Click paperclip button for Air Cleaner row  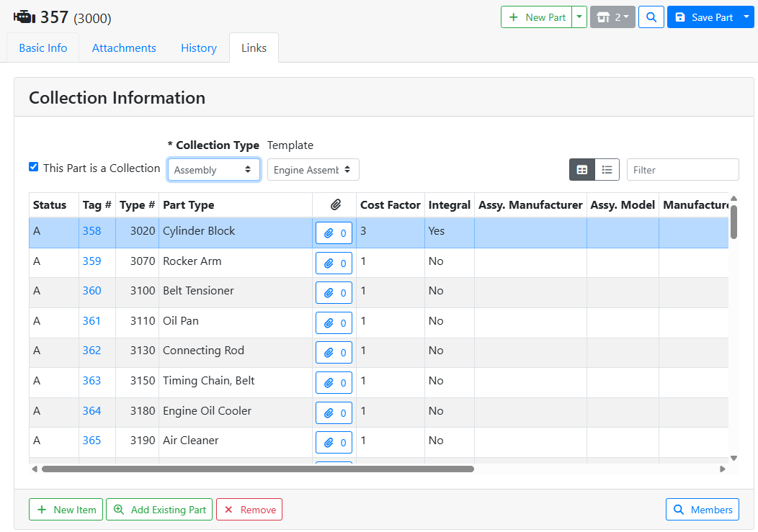334,443
